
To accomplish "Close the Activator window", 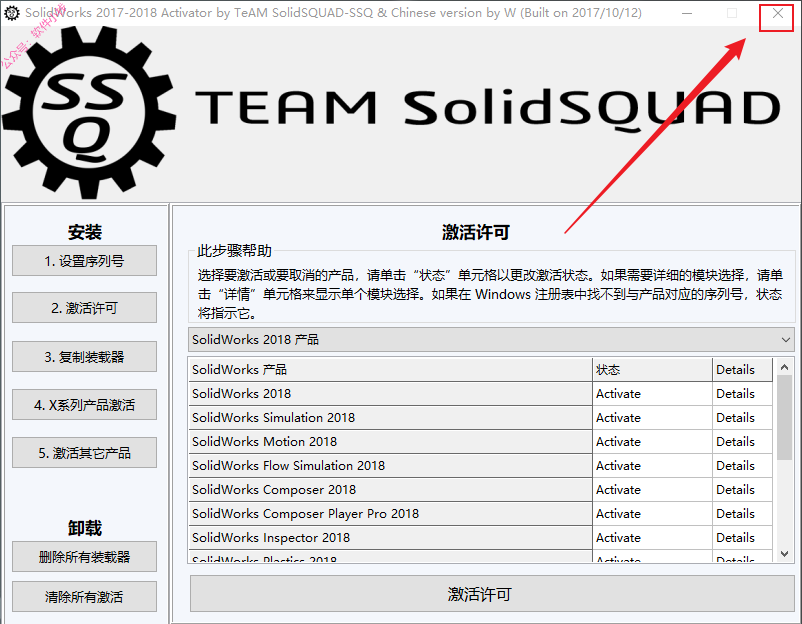I will (777, 14).
